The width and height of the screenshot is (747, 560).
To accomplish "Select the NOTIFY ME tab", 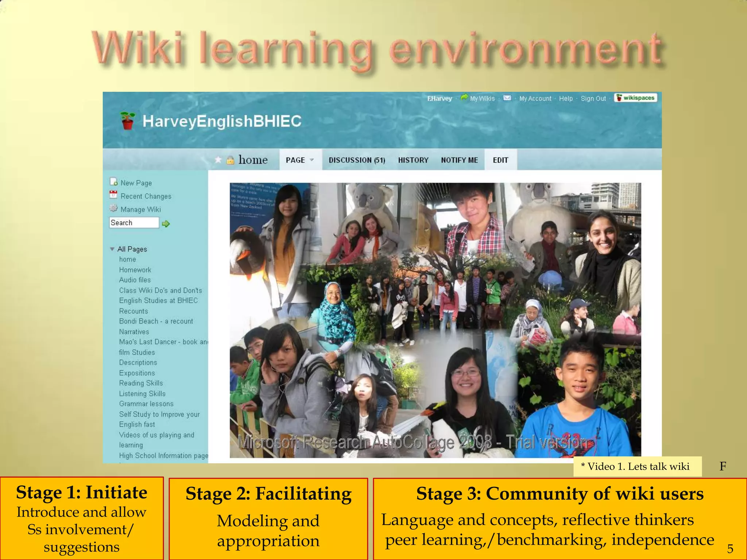I will tap(459, 160).
